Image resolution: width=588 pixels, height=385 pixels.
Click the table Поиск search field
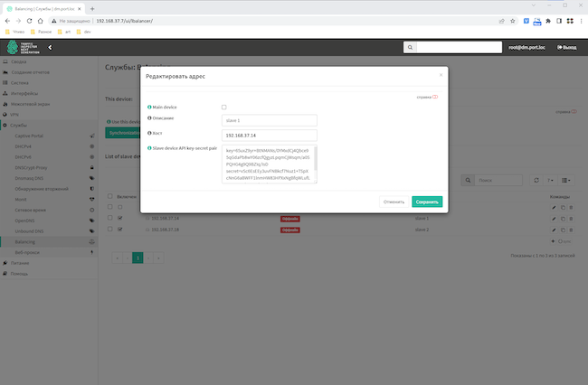point(498,180)
